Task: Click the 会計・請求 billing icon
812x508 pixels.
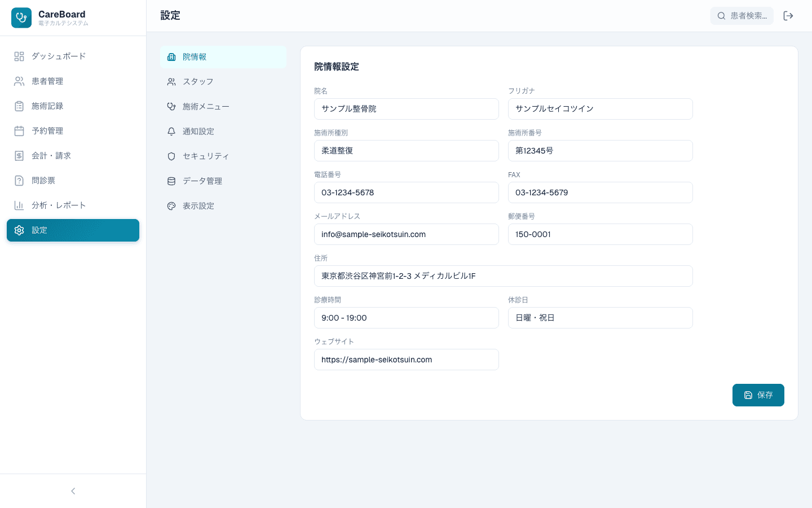Action: [19, 156]
